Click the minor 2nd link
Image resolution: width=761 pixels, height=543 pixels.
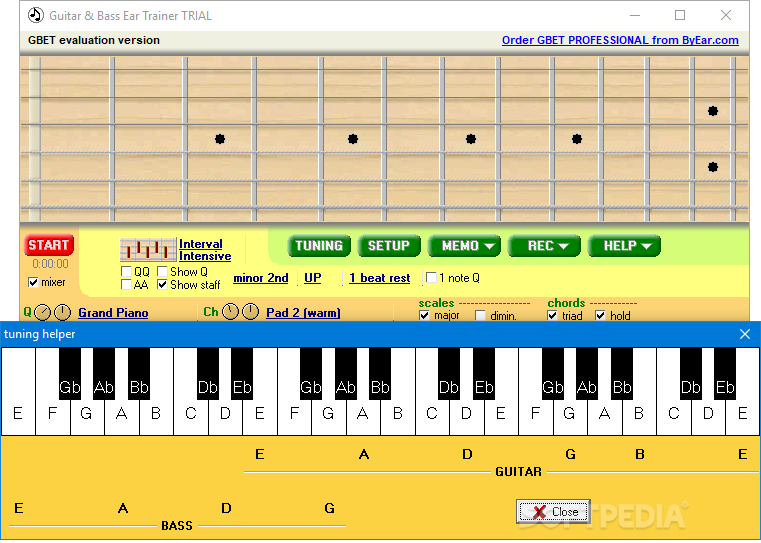tap(261, 278)
